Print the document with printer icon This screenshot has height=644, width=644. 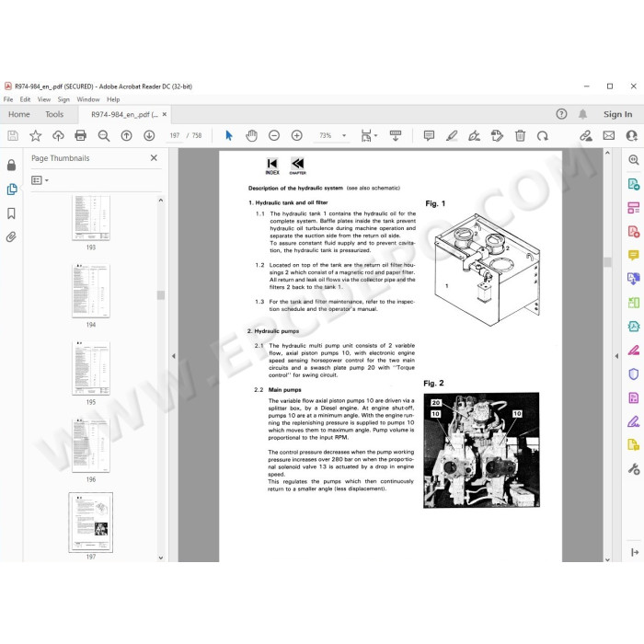pos(81,135)
